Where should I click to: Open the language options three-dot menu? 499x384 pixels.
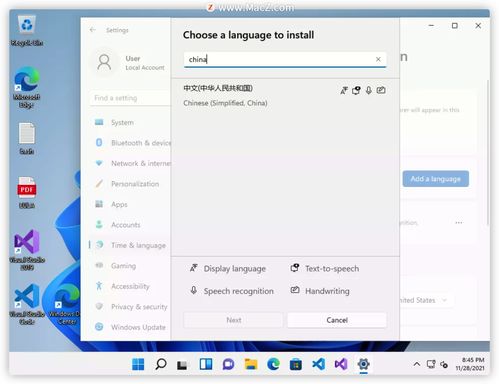point(459,223)
